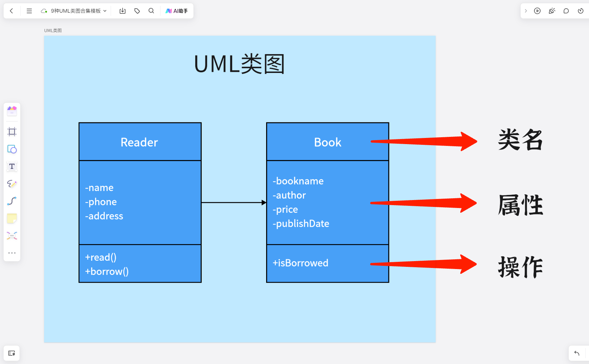Start presentation mode with the play icon
The height and width of the screenshot is (364, 589).
point(537,11)
